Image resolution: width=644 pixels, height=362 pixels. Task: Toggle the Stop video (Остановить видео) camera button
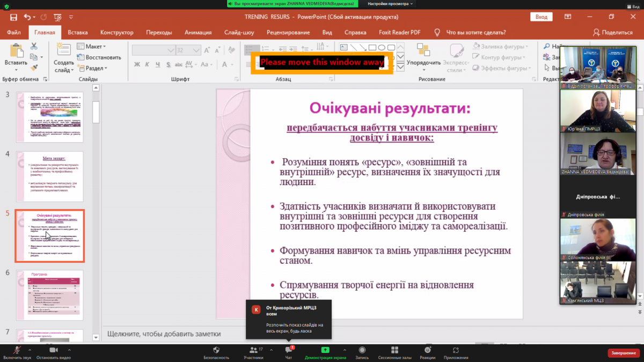(53, 350)
